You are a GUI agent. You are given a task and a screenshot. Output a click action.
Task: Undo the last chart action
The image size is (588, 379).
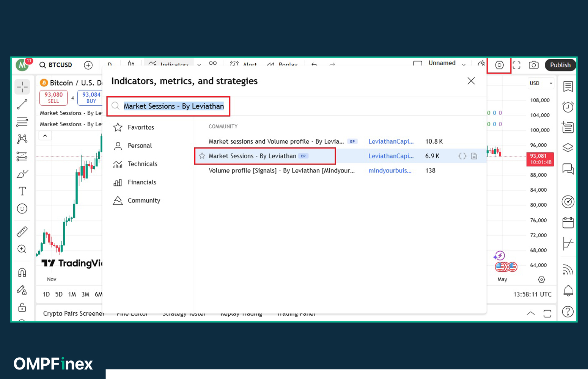314,64
